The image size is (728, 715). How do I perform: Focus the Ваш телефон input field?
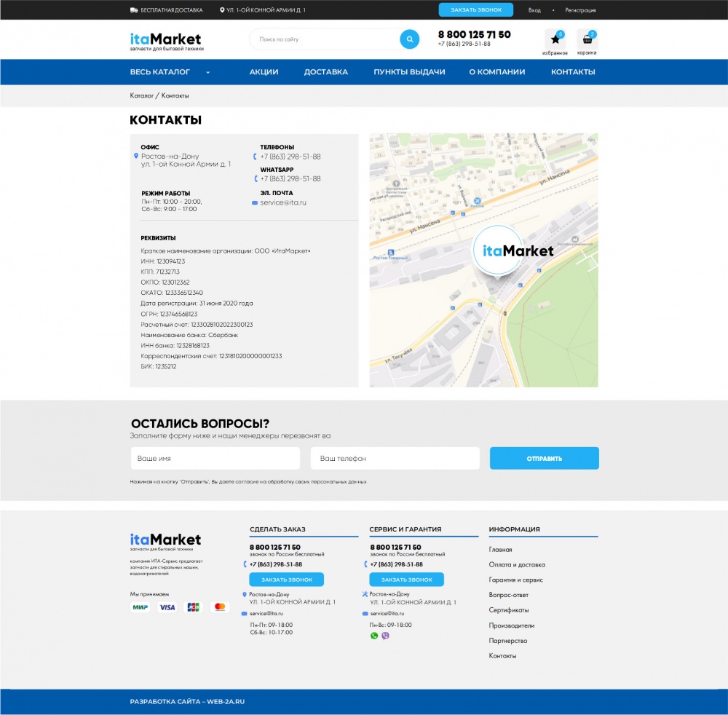coord(395,459)
